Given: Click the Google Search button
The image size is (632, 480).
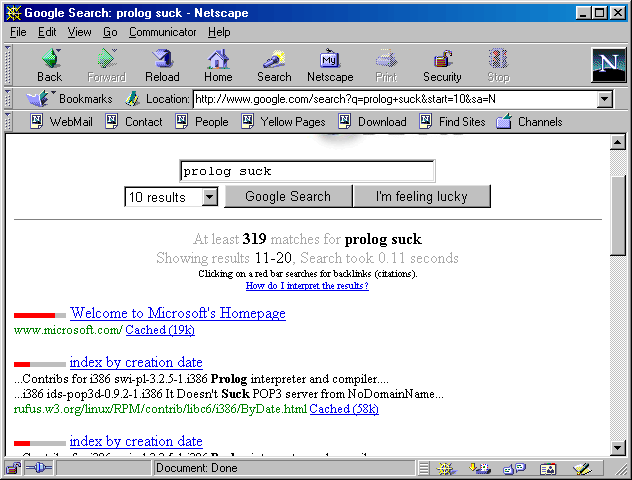Looking at the screenshot, I should [288, 196].
